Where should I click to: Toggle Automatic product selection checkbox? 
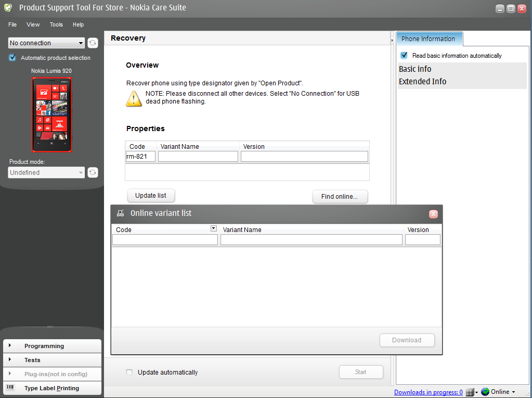click(x=12, y=57)
